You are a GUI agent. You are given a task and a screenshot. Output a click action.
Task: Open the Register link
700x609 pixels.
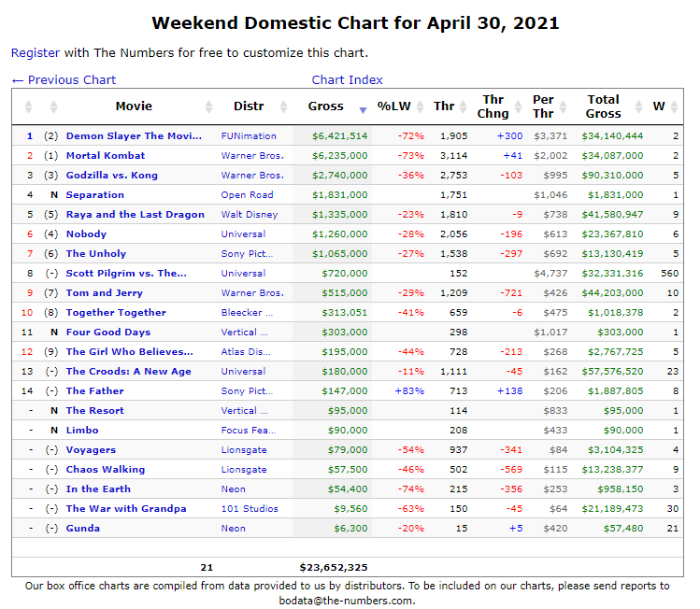pos(36,52)
